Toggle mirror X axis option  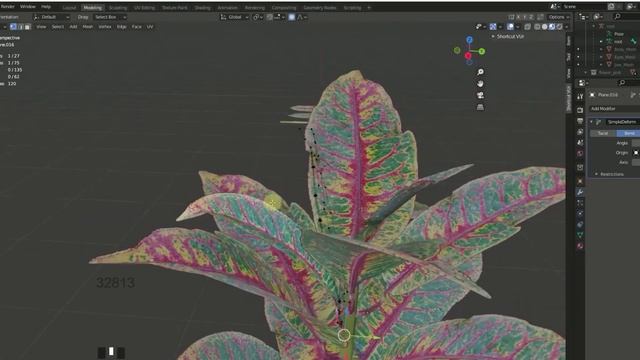click(x=518, y=17)
